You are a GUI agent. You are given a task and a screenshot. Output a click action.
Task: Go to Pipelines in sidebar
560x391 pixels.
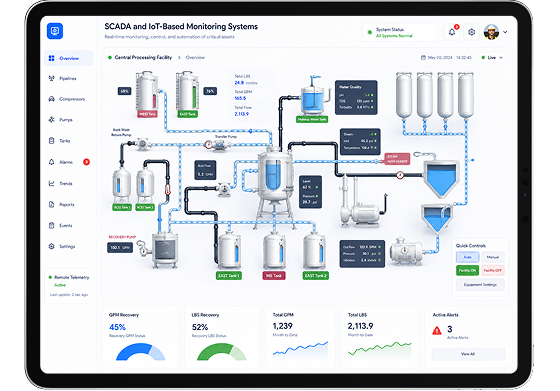coord(69,79)
